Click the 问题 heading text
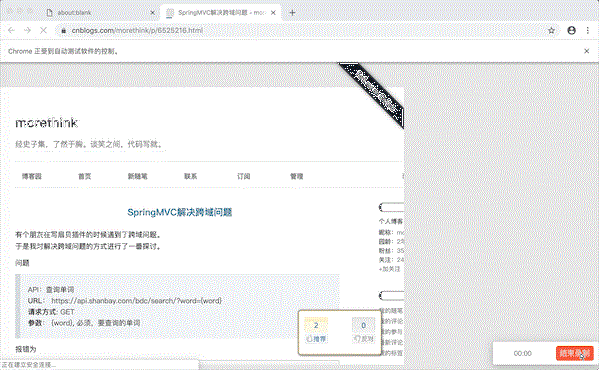599x370 pixels. (22, 263)
